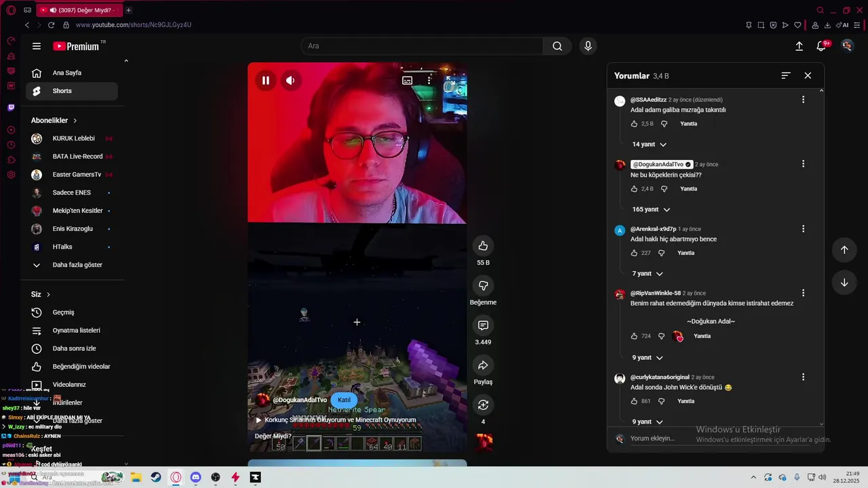Expand the 165 yanıt replies

click(x=651, y=209)
